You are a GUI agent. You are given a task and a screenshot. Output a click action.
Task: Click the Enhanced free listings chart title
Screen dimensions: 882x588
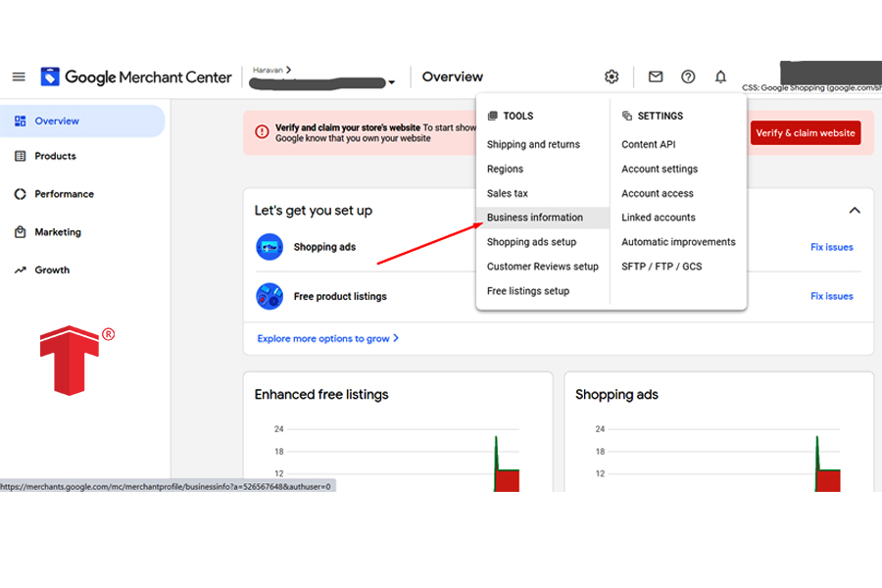[x=321, y=394]
